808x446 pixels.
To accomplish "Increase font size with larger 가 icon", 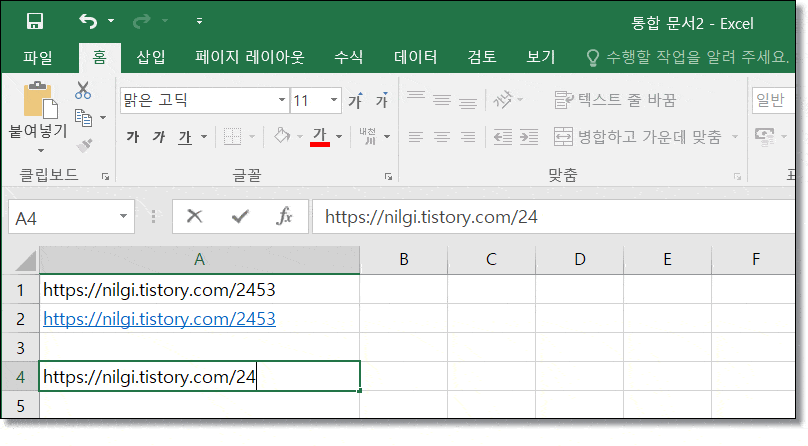I will click(355, 100).
